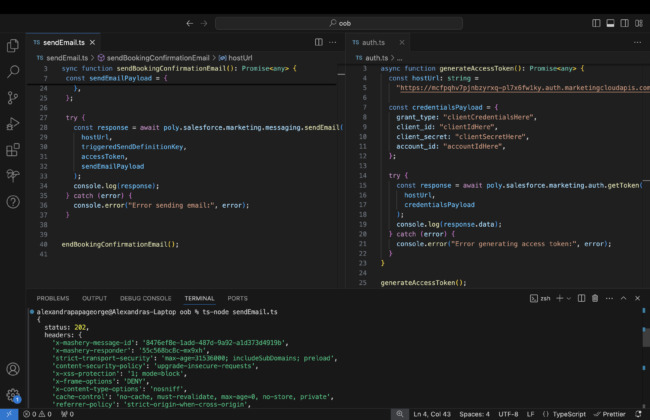
Task: Close the auth.ts tab
Action: click(402, 42)
